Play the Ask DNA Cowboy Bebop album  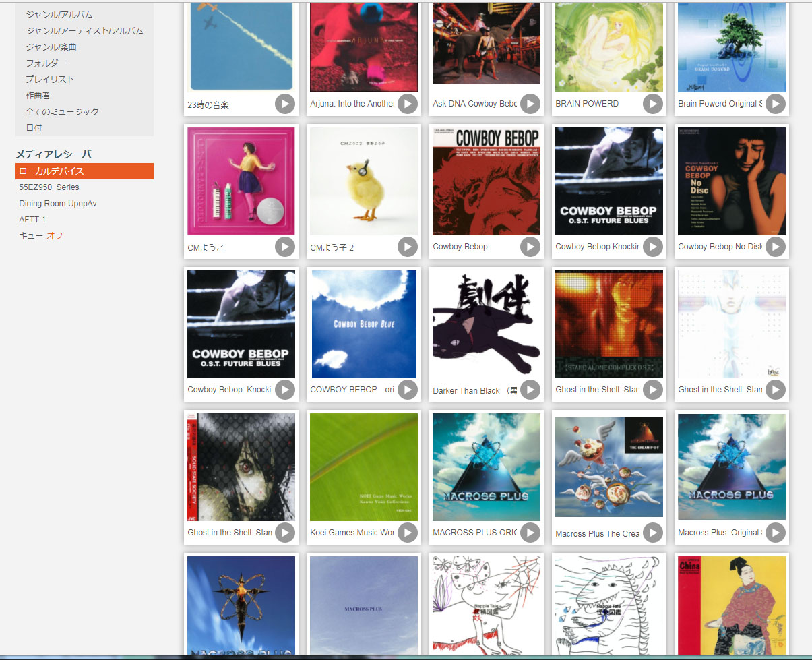pos(530,104)
